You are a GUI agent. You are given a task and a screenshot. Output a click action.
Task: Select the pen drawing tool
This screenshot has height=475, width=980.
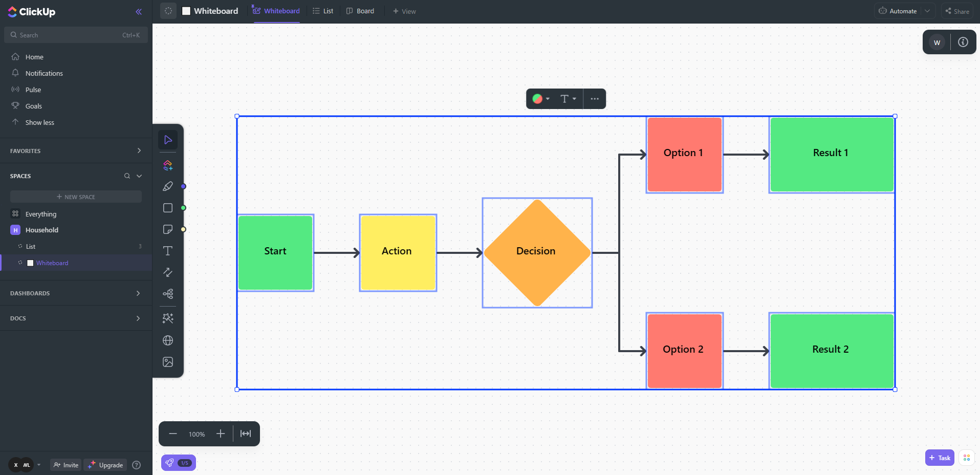pos(168,186)
